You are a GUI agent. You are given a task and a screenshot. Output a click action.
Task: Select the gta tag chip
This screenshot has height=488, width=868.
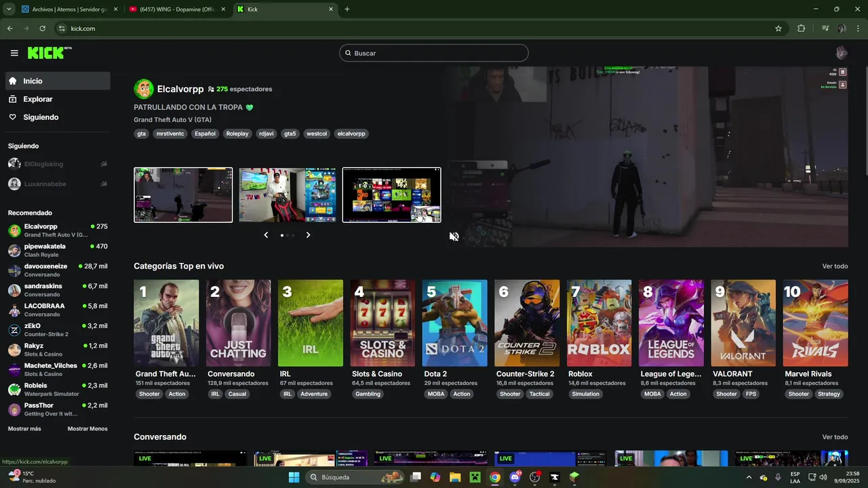[142, 134]
